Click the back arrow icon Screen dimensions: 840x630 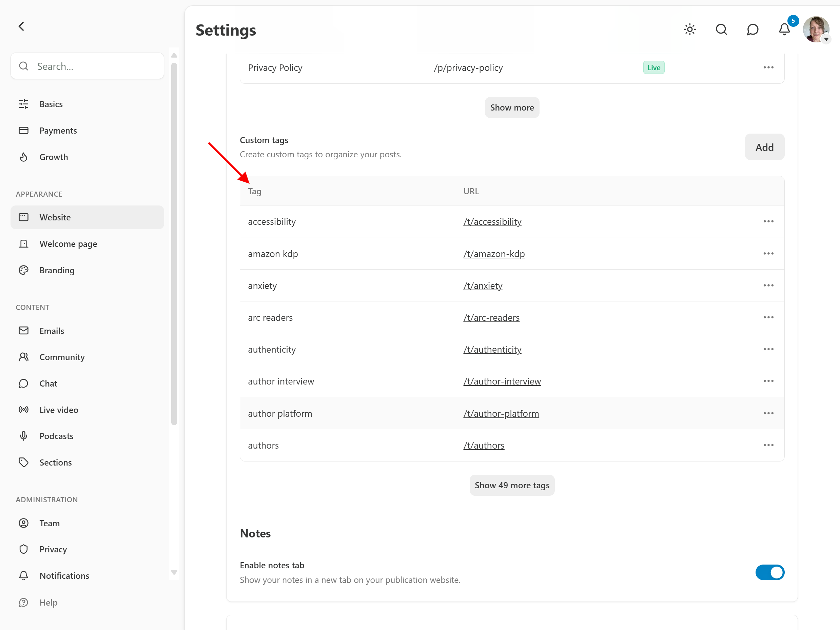[x=22, y=26]
